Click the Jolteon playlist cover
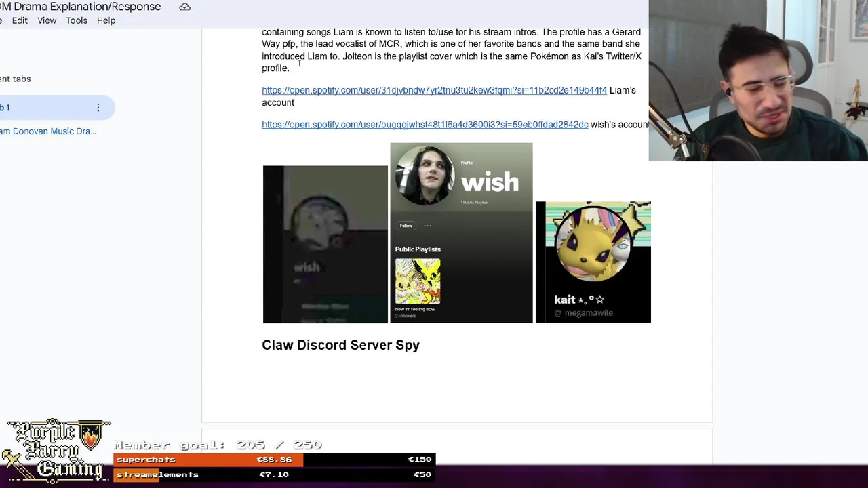This screenshot has width=868, height=488. point(418,281)
